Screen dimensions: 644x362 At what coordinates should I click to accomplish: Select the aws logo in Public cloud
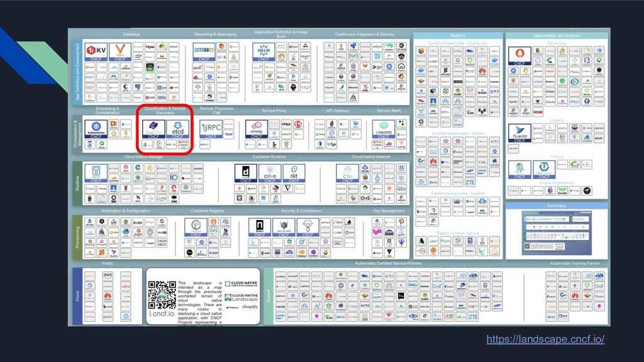(108, 275)
